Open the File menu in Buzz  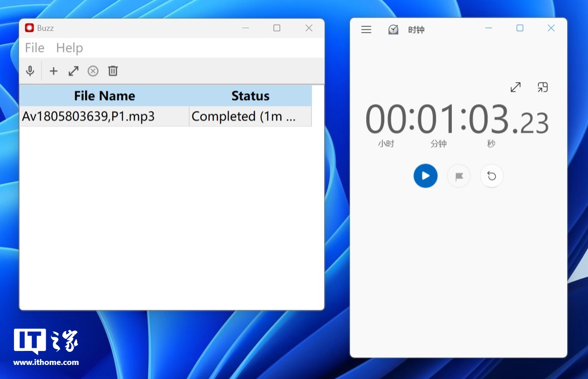[x=34, y=48]
